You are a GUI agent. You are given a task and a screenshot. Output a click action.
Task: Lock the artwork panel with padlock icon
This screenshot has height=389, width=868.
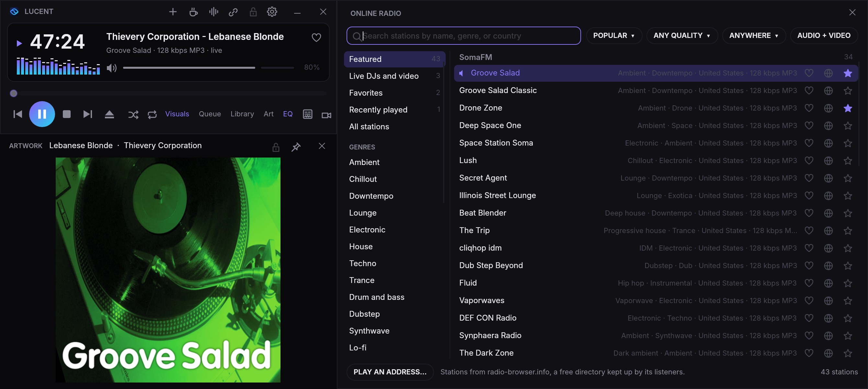(276, 147)
